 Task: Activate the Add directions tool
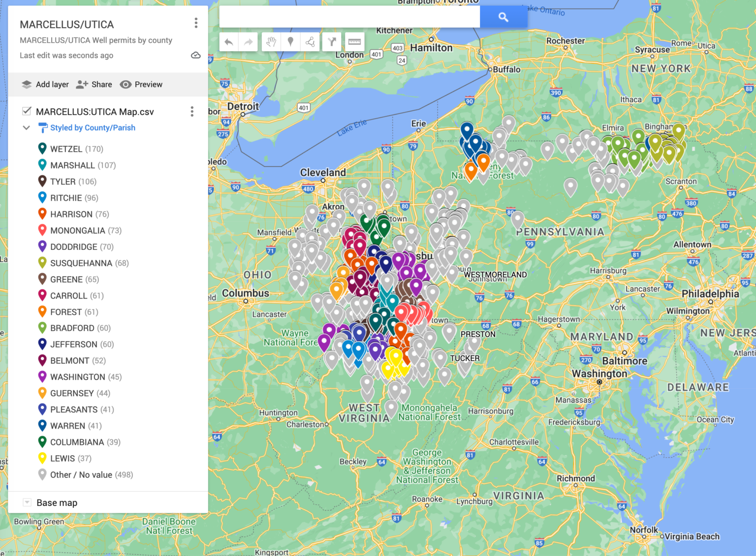331,42
